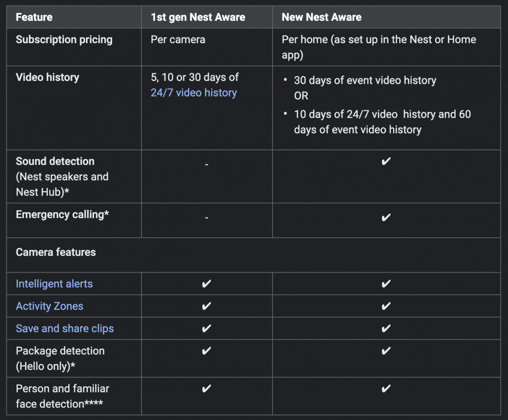508x420 pixels.
Task: Click the New Nest Aware column header
Action: click(x=322, y=17)
